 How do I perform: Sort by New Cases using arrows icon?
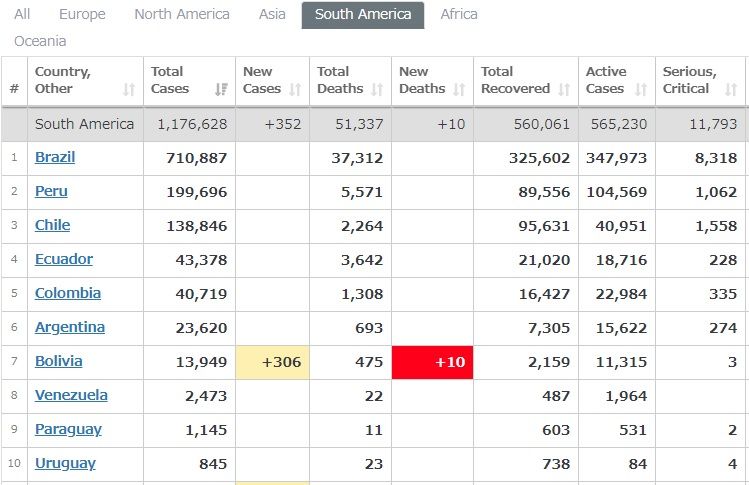pyautogui.click(x=295, y=90)
